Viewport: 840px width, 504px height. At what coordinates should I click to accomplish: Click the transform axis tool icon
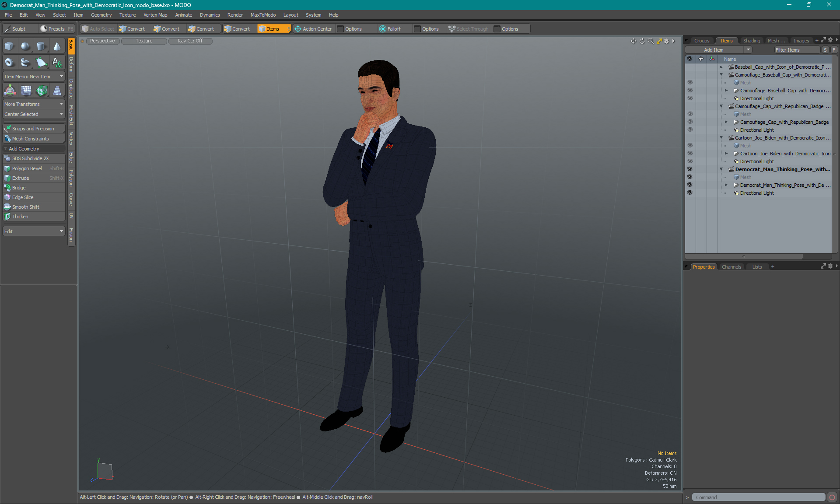click(x=10, y=91)
